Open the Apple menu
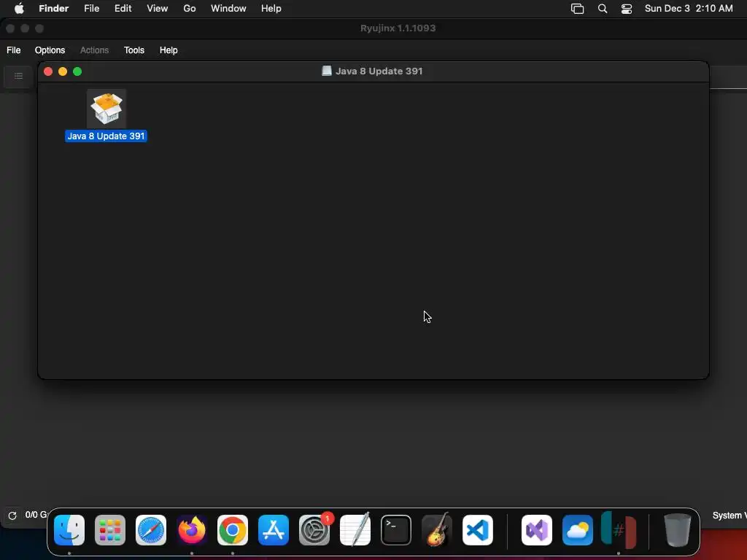 pyautogui.click(x=19, y=9)
